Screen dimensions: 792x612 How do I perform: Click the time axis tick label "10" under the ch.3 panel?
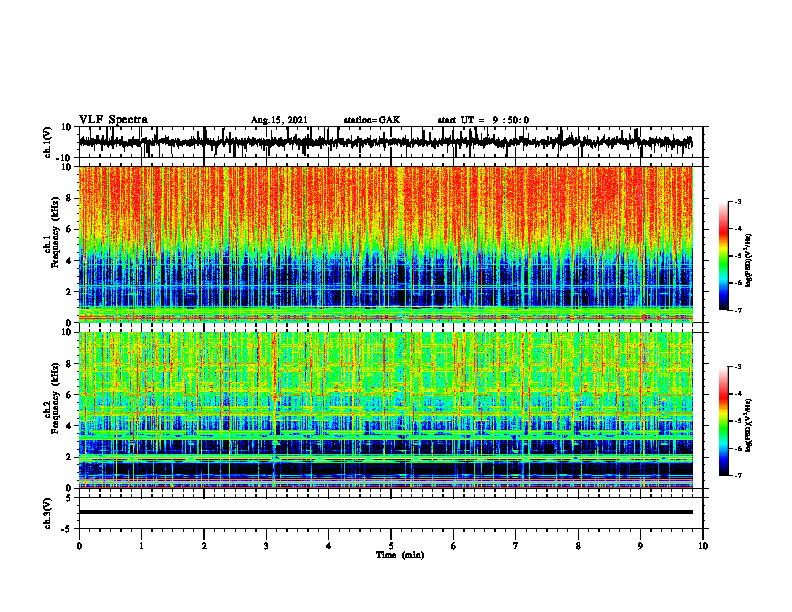pyautogui.click(x=703, y=546)
